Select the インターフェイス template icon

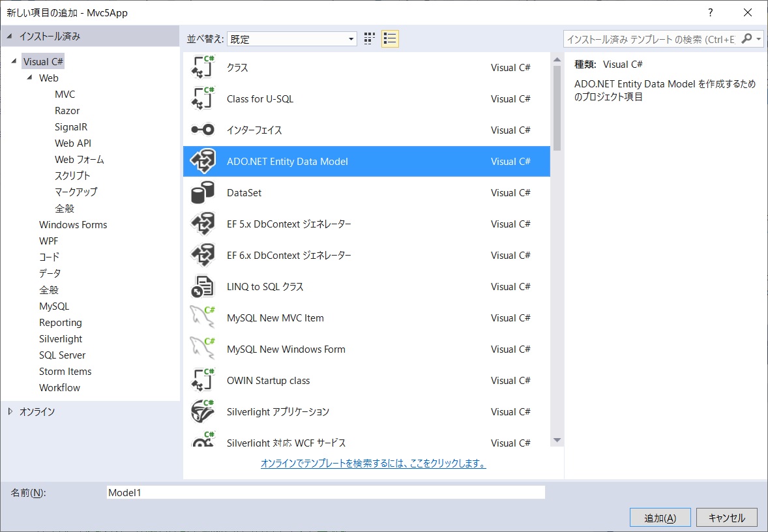pyautogui.click(x=202, y=130)
